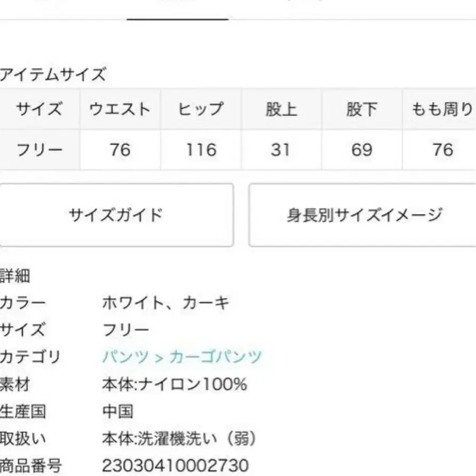Open the サイズガイド button

point(116,215)
